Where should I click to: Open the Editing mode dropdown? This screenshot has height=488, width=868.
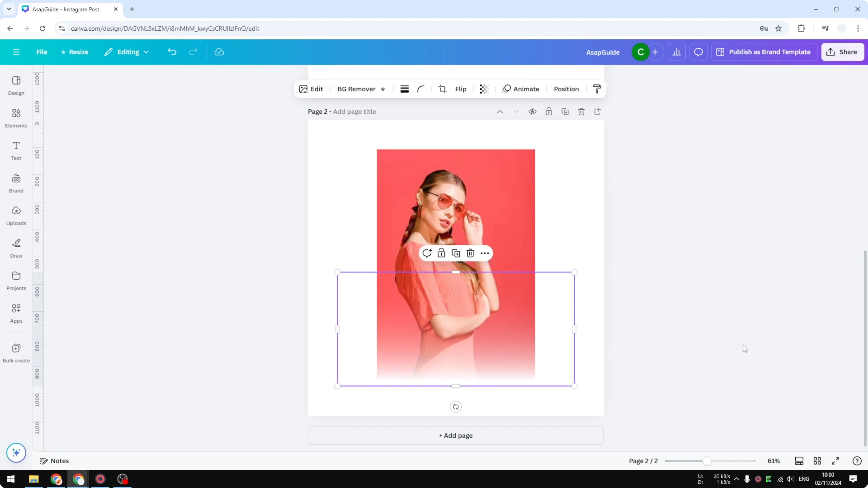pyautogui.click(x=127, y=52)
